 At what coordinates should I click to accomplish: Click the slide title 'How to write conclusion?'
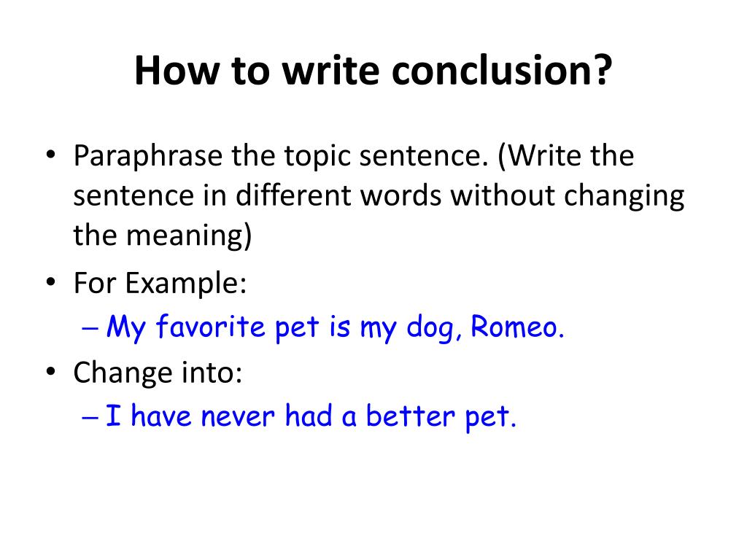coord(373,71)
